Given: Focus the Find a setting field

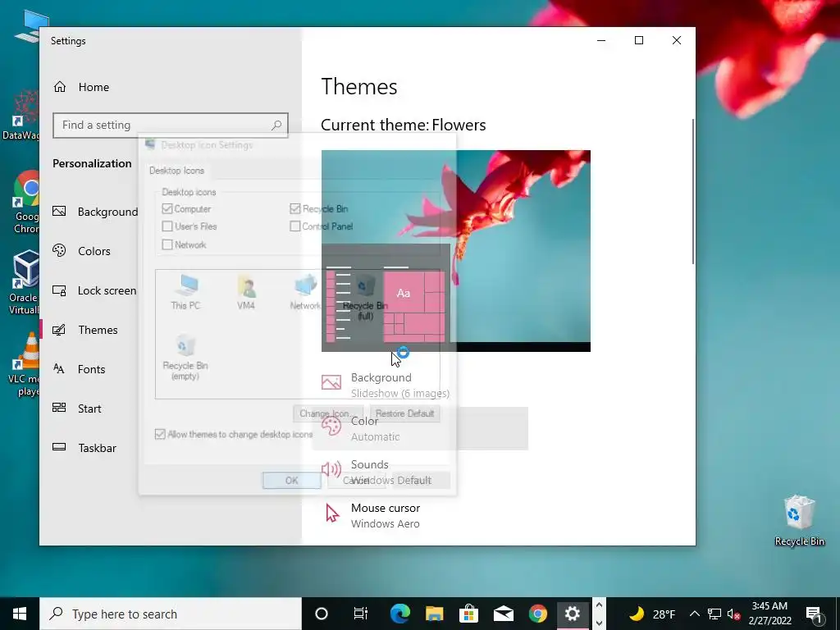Looking at the screenshot, I should 171,126.
